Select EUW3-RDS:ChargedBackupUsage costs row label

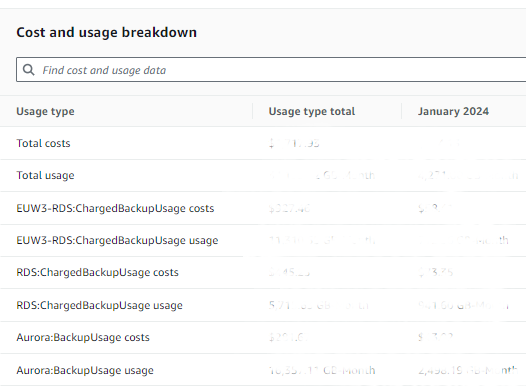point(115,208)
